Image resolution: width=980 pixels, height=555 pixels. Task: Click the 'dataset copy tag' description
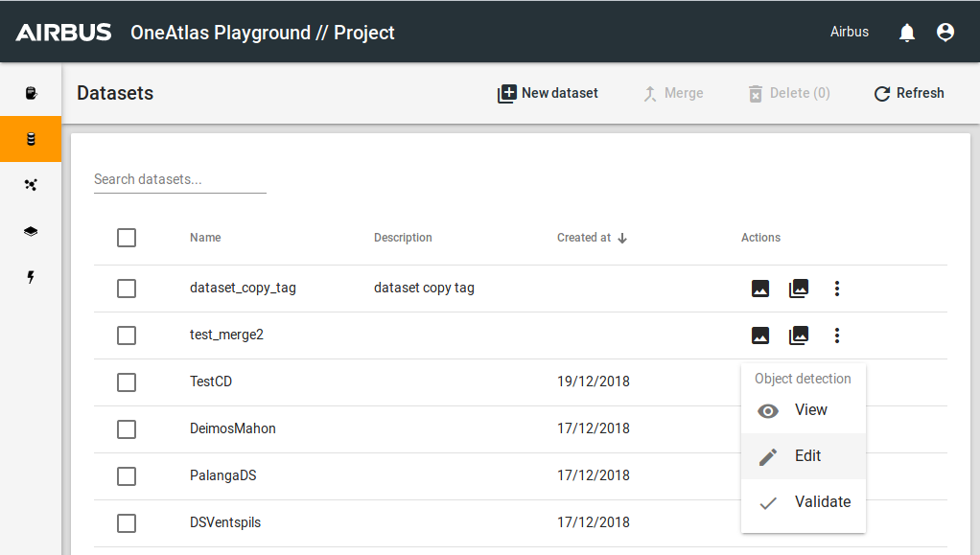[x=424, y=288]
